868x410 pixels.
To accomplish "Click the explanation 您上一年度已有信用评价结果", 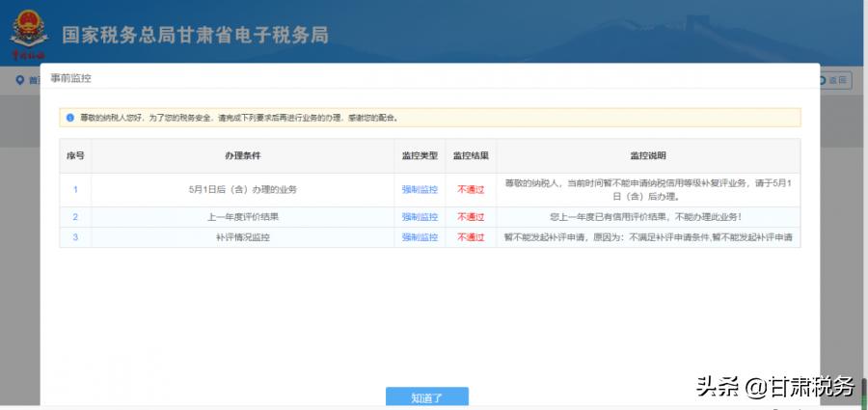I will 648,217.
